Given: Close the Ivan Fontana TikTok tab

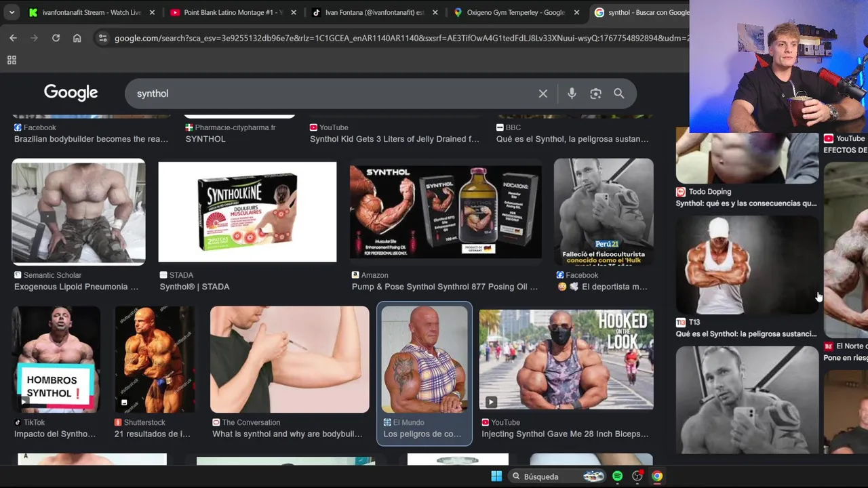Looking at the screenshot, I should (x=435, y=12).
